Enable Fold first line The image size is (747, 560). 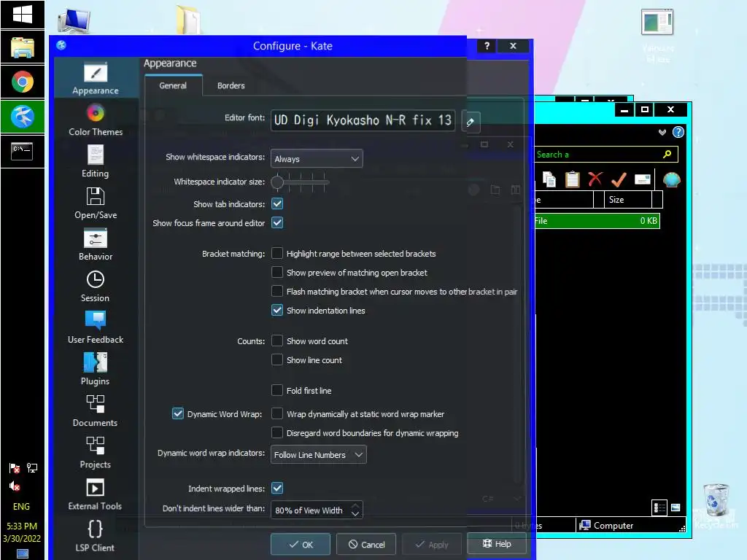pyautogui.click(x=276, y=391)
